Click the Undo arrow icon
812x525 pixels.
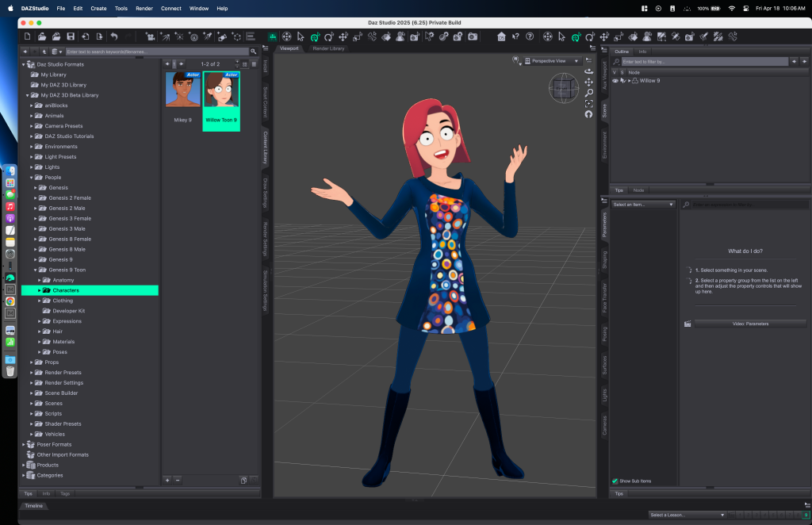pos(114,36)
